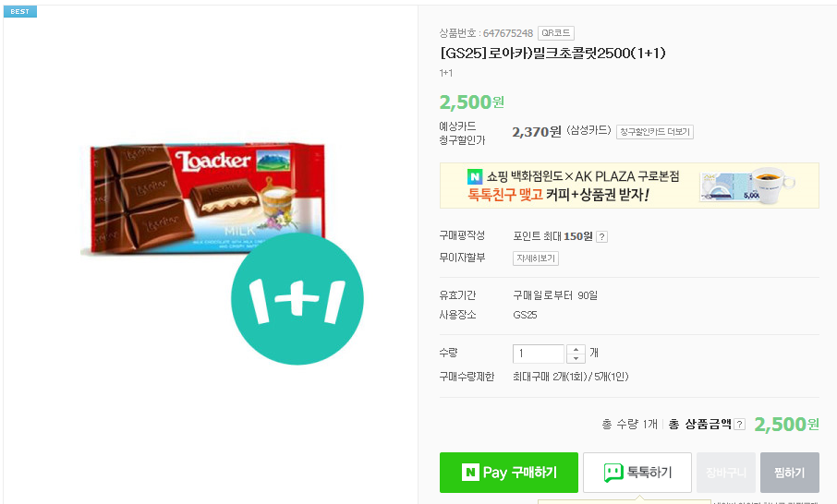Click the question mark beside 포인트 최대 150원
Viewport: 837px width, 504px height.
pos(601,237)
